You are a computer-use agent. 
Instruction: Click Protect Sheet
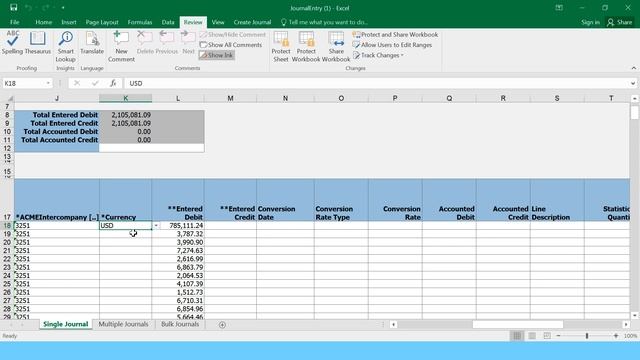tap(281, 47)
